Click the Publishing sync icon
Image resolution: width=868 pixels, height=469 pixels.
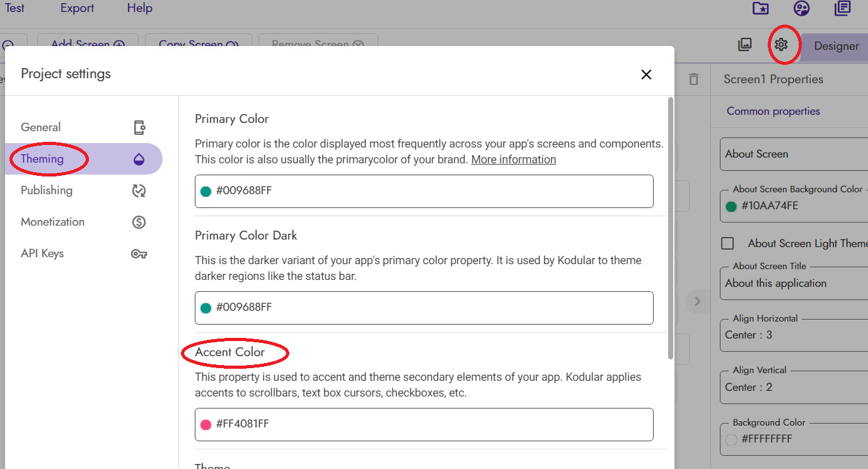tap(139, 190)
